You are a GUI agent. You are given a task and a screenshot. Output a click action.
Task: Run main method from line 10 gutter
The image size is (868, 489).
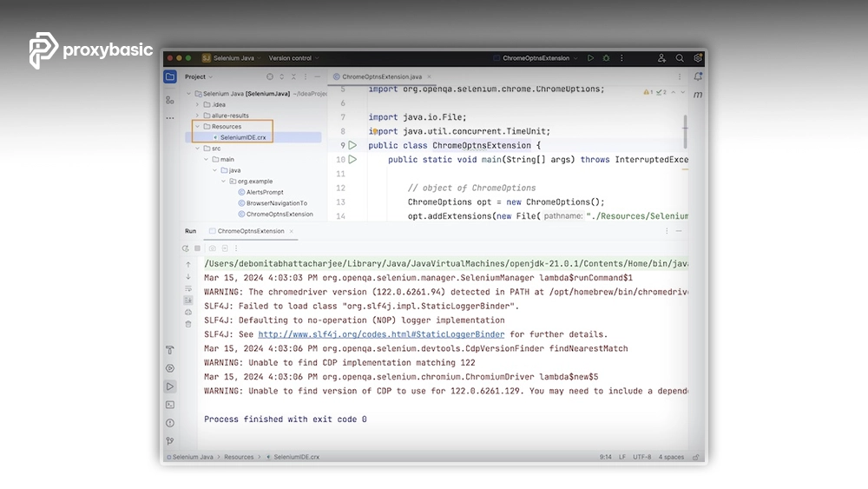tap(352, 160)
